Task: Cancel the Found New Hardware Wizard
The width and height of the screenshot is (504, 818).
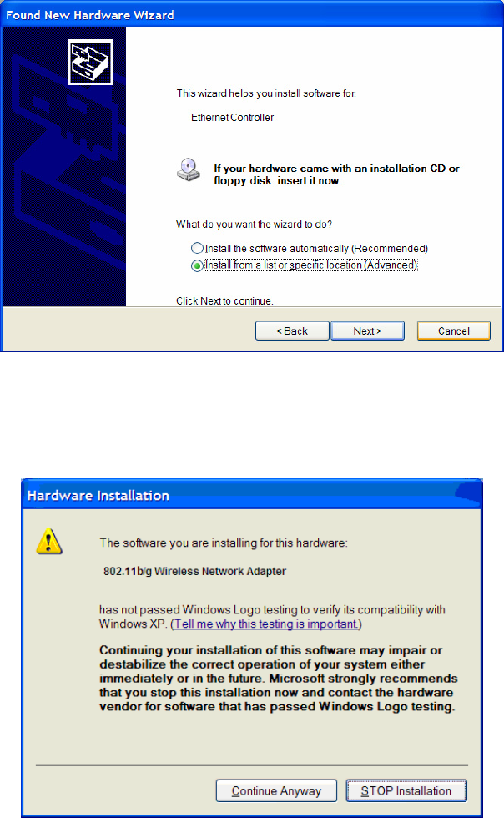Action: [x=453, y=331]
